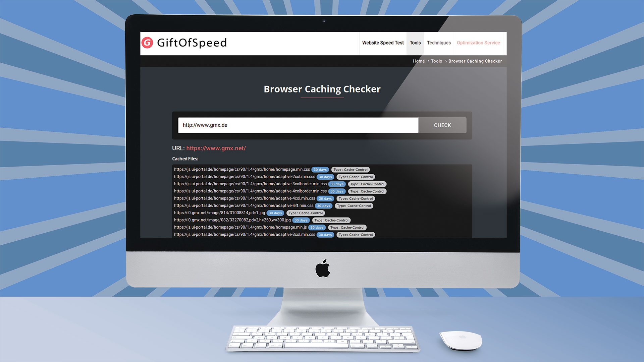644x362 pixels.
Task: Click the GiftOfSpeed logo icon
Action: click(x=148, y=43)
